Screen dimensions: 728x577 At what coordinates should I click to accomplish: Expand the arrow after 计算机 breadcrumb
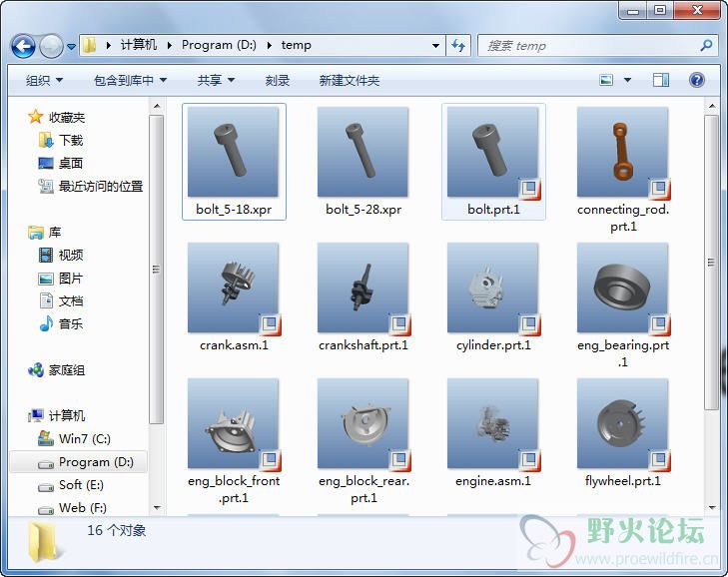170,45
